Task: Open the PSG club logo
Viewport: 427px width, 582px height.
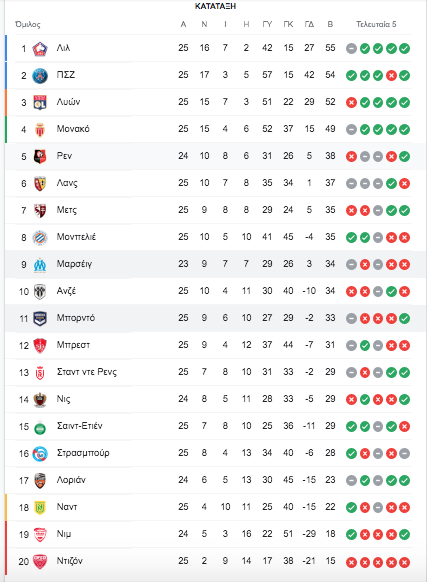Action: tap(40, 76)
